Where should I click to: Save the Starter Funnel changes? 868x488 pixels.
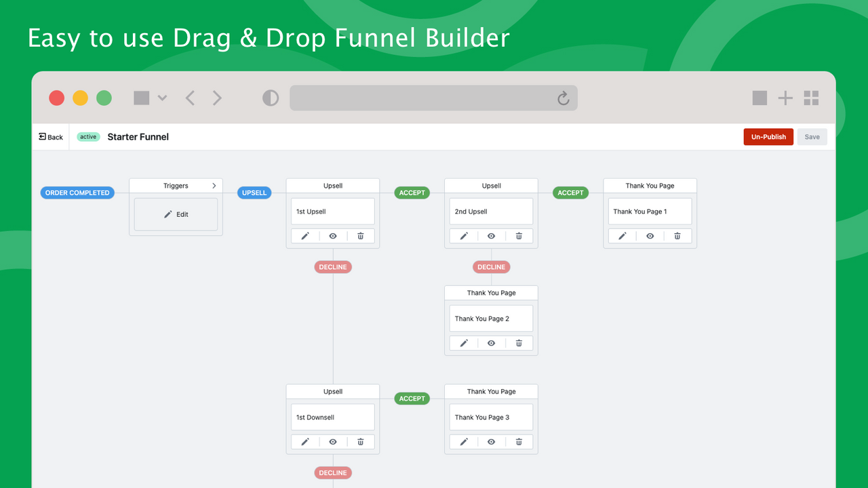[812, 136]
